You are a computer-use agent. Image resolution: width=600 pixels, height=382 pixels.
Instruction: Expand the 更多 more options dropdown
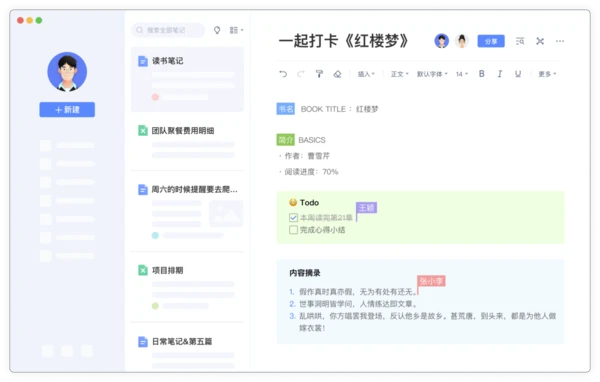click(x=547, y=74)
